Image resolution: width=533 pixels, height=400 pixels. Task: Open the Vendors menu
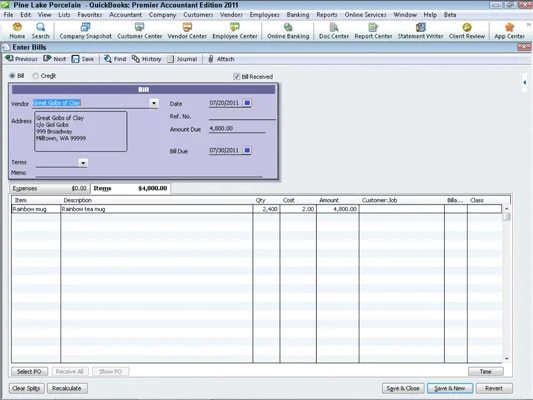(231, 15)
